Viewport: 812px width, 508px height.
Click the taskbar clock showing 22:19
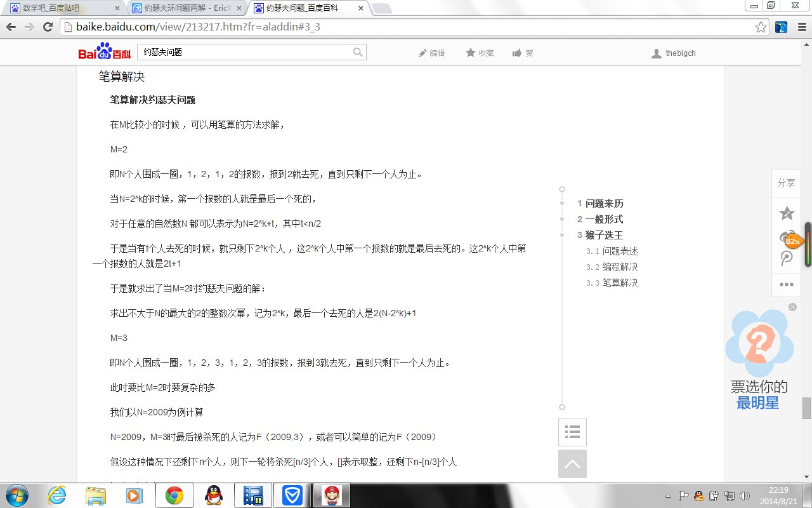778,495
